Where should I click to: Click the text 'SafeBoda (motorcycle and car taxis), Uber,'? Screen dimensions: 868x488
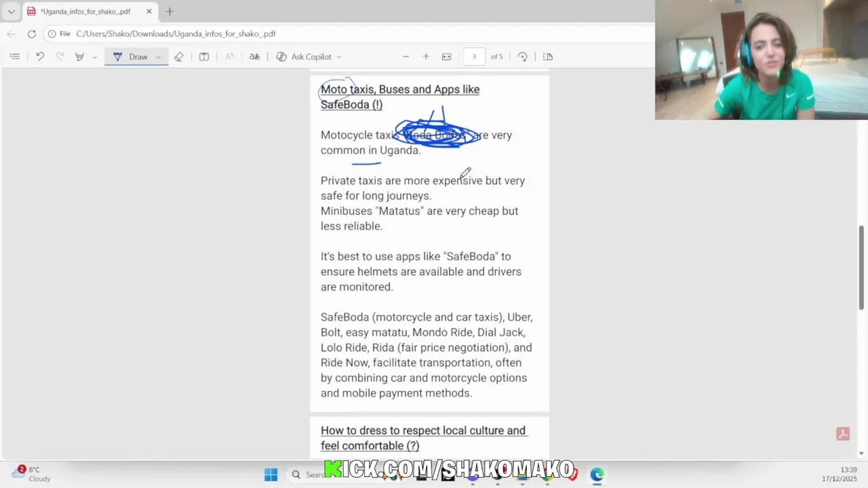tap(427, 317)
